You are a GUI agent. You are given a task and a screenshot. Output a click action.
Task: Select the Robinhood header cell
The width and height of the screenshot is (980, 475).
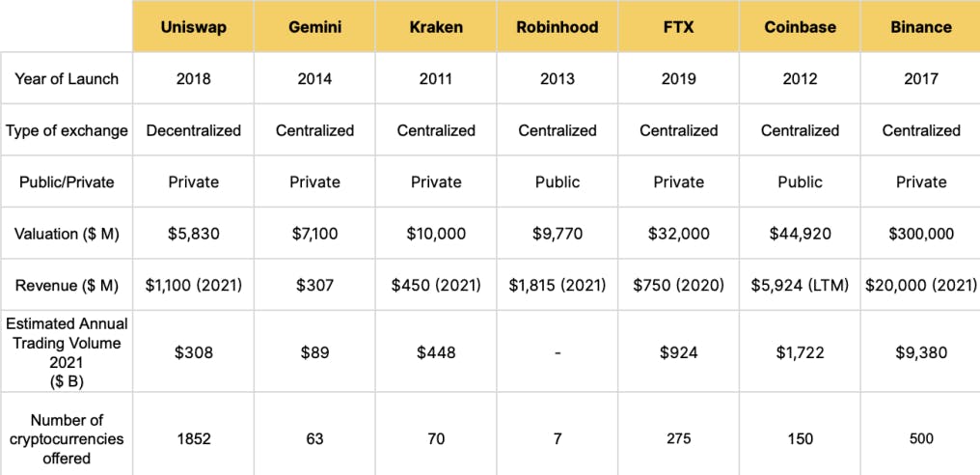click(557, 27)
